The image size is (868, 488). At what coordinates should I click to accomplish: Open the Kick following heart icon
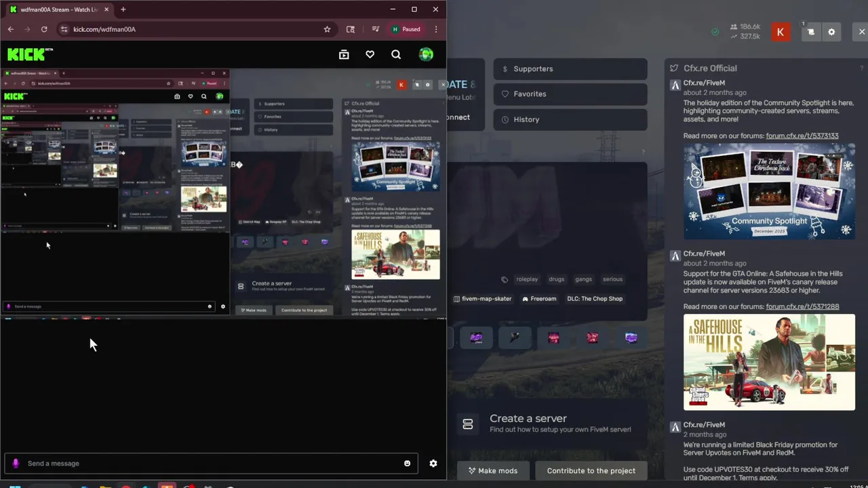[x=370, y=55]
